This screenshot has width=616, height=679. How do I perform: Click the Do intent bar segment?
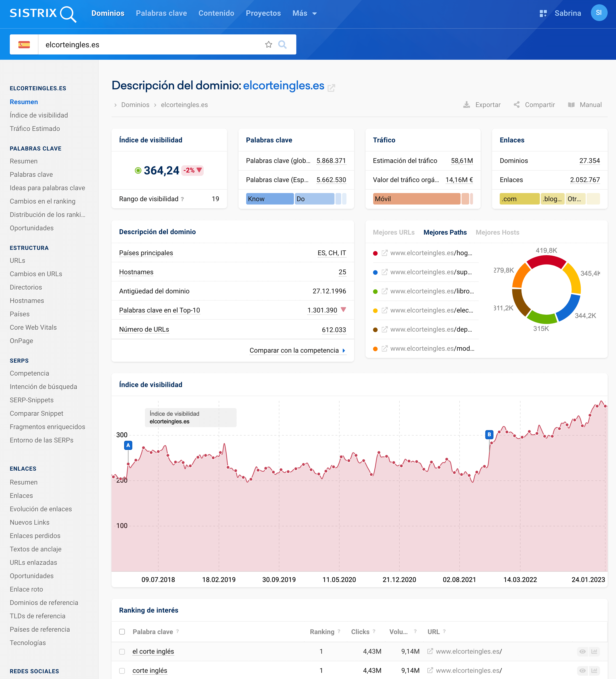point(315,199)
